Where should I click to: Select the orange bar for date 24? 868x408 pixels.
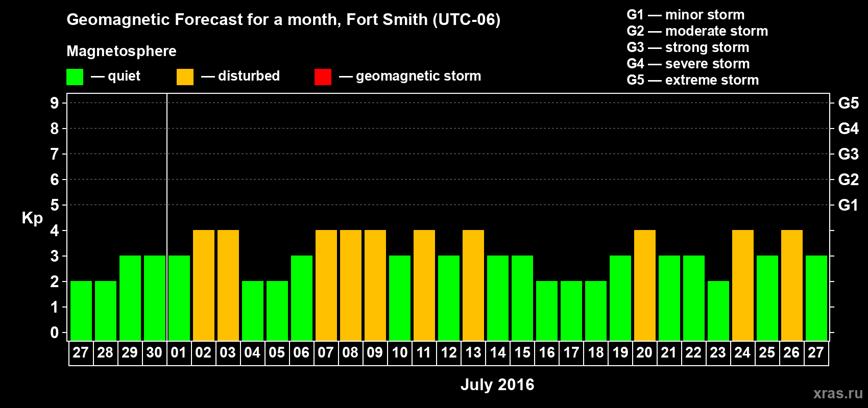tap(743, 285)
